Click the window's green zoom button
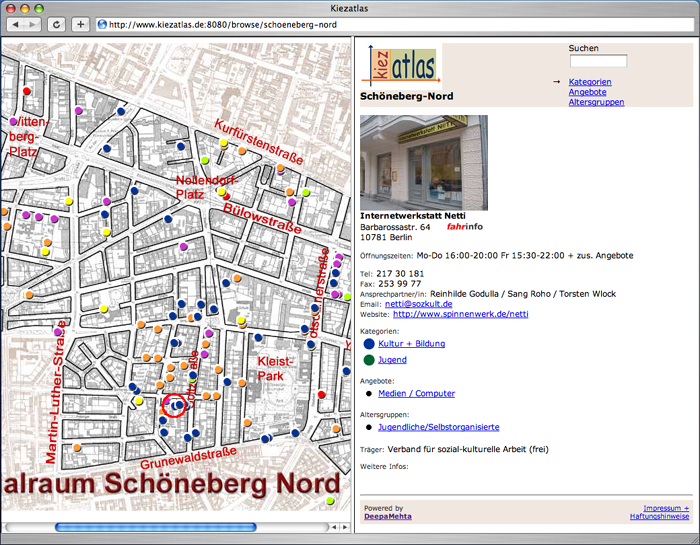700x545 pixels. (39, 8)
